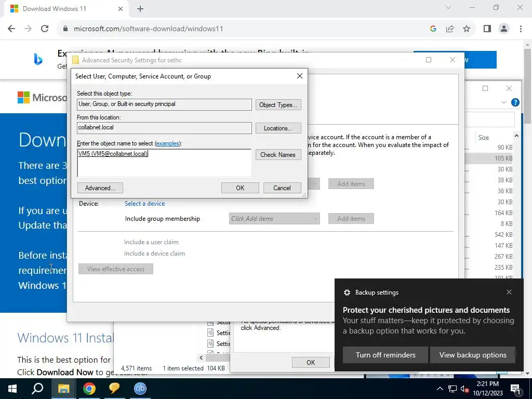
Task: Expand the File Explorer ribbon chevron
Action: [503, 102]
